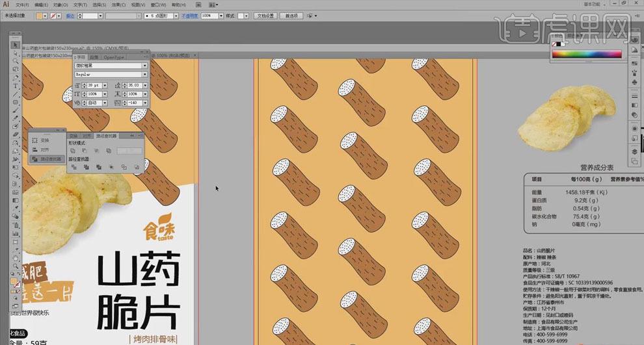The image size is (644, 345).
Task: Select the Lasso tool
Action: pos(16,69)
